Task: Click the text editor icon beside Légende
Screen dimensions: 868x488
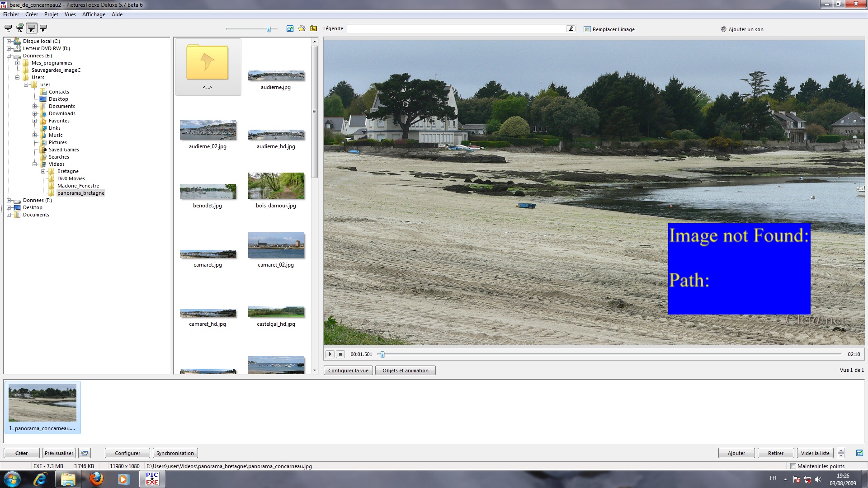Action: pos(571,28)
